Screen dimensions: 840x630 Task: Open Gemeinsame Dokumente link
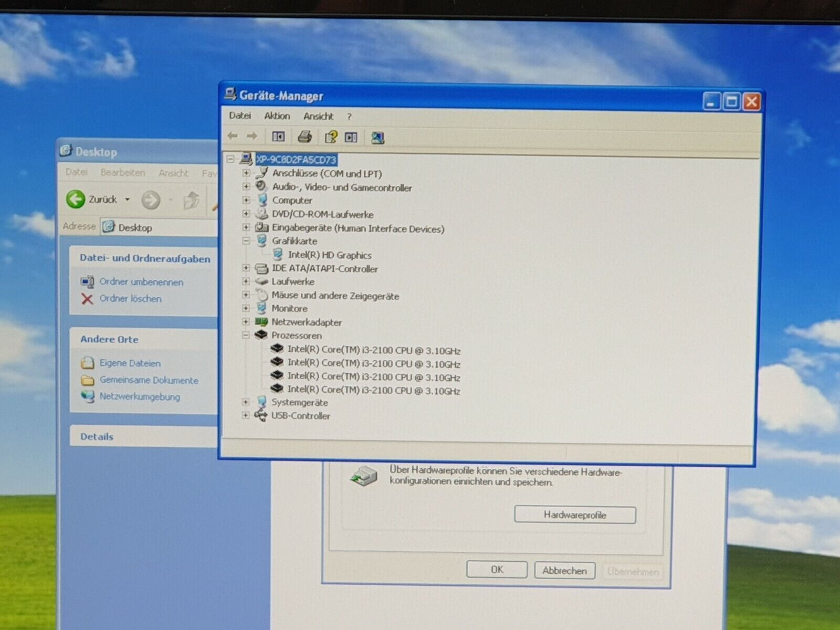click(149, 380)
